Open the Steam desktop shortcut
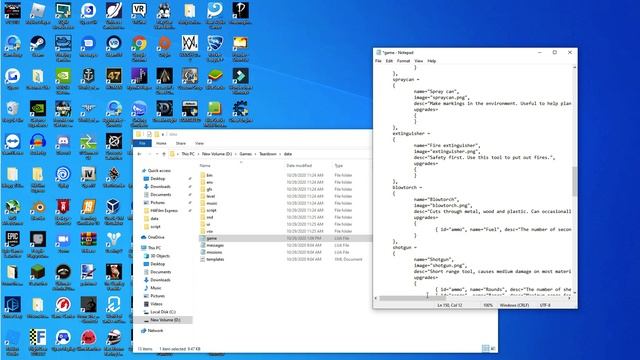 click(38, 46)
